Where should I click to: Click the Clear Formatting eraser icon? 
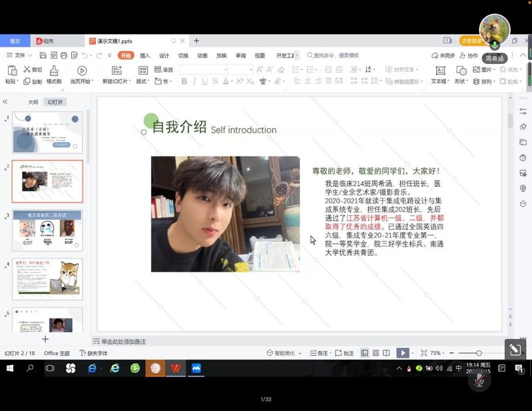(x=281, y=69)
